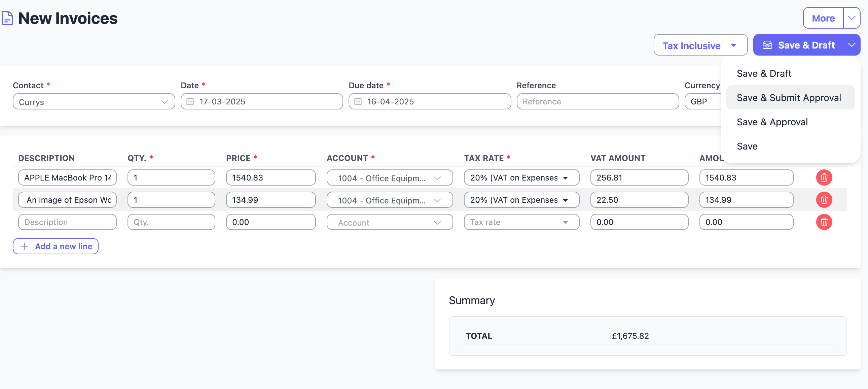Click the amount field 134.99 in Epson row
Screen dimensions: 868x389
(x=746, y=200)
